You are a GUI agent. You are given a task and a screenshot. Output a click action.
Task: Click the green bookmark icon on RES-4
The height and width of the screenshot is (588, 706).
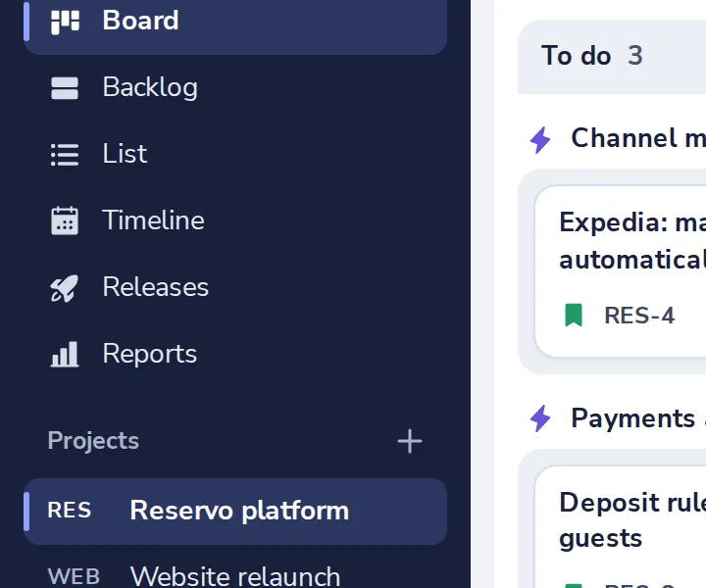point(574,315)
